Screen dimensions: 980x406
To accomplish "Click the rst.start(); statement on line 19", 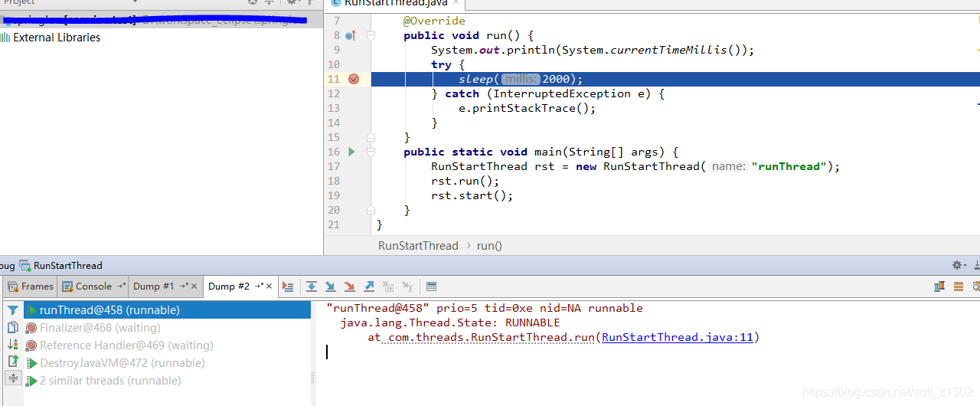I will (x=472, y=195).
